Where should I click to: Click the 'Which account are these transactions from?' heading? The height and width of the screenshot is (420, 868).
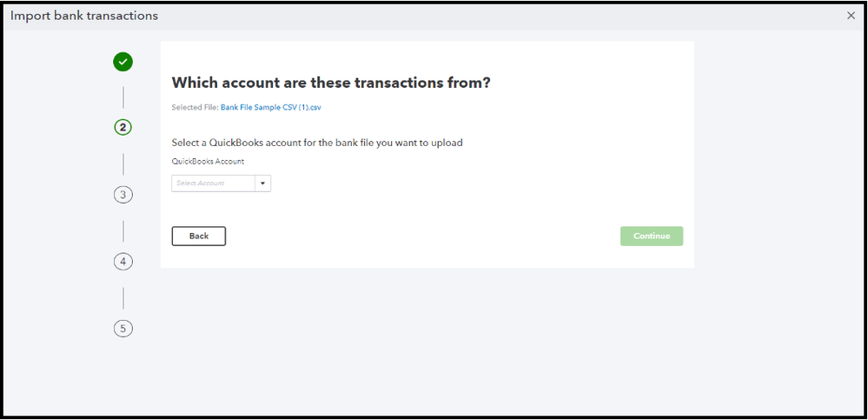click(331, 83)
